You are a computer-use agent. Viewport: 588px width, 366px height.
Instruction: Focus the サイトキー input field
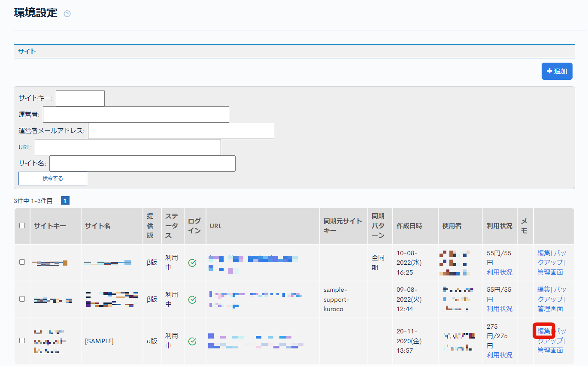tap(80, 98)
